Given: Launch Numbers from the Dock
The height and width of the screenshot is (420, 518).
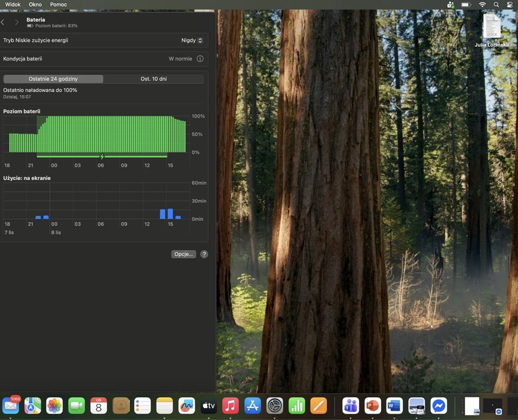Looking at the screenshot, I should 297,406.
